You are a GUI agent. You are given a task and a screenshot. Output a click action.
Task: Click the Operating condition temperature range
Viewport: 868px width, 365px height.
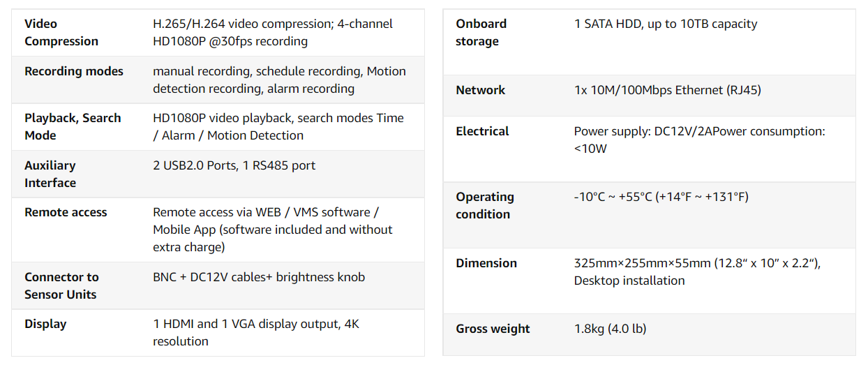tap(661, 197)
